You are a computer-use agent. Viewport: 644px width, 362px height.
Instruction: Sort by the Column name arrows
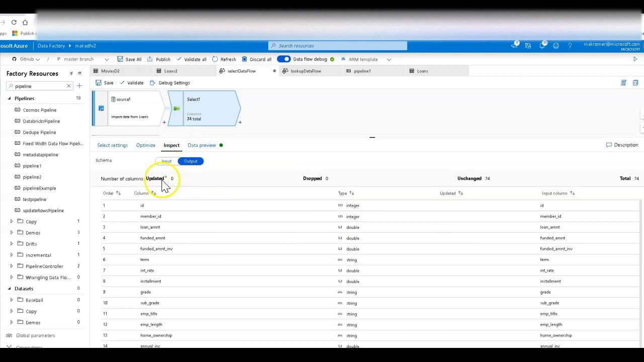pyautogui.click(x=153, y=193)
